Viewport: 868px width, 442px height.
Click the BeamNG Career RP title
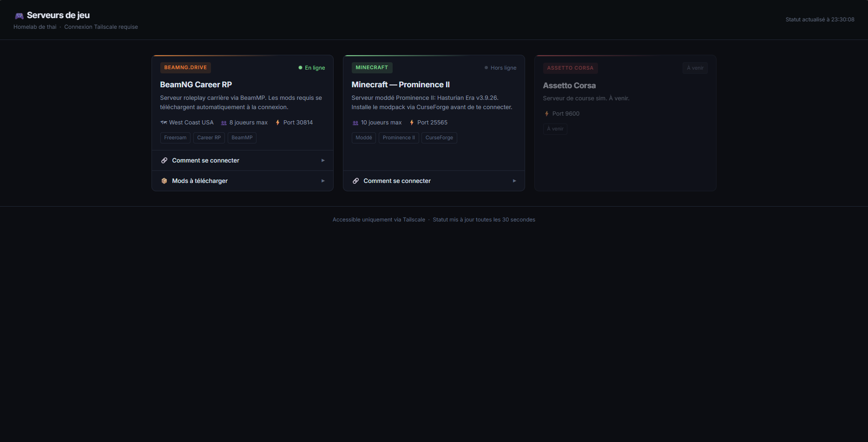point(196,84)
